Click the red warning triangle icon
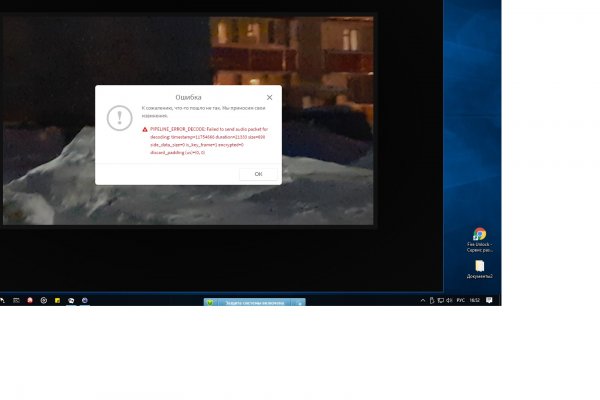This screenshot has height=400, width=600. tap(144, 130)
